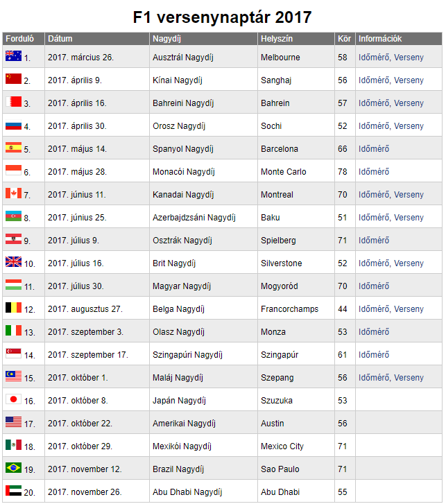This screenshot has width=446, height=504.
Task: Open Időmérő link for Monacói Nagydíj
Action: [374, 172]
